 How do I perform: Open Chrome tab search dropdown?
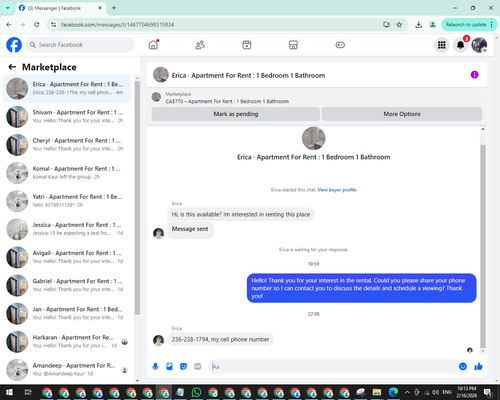[x=8, y=8]
